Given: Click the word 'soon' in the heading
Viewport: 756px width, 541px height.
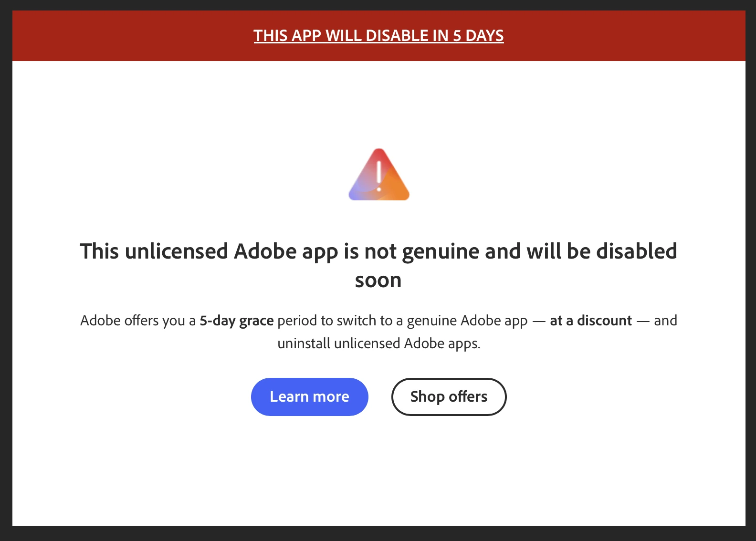Looking at the screenshot, I should (378, 280).
